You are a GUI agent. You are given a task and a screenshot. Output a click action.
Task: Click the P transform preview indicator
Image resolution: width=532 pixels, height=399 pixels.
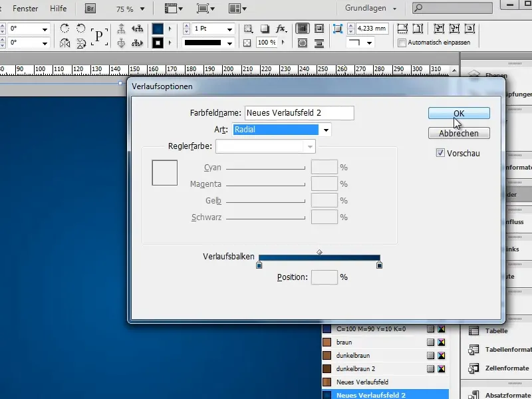coord(99,37)
